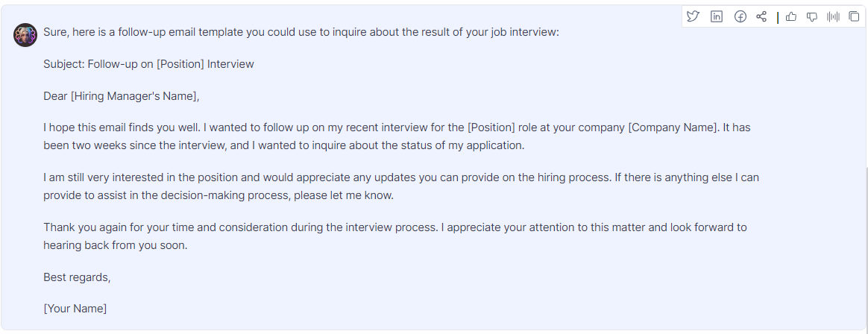Play the response using the audio waveform icon
Screen dimensions: 868x334
833,16
